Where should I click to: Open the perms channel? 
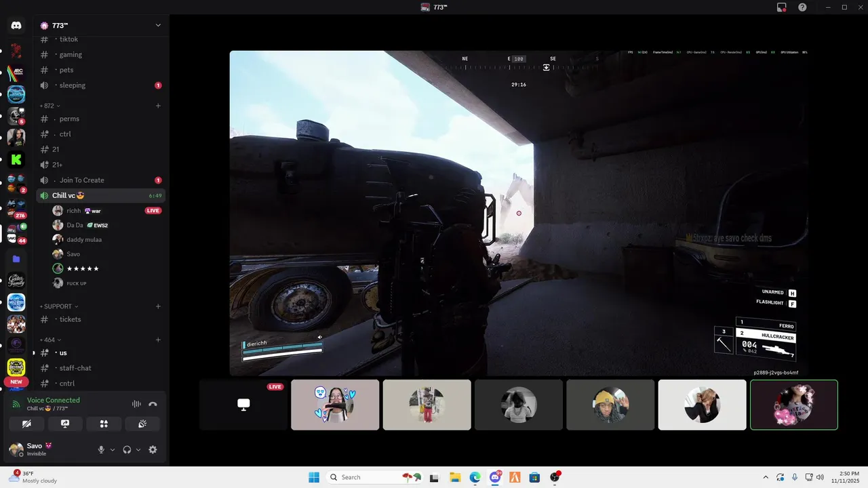tap(100, 119)
